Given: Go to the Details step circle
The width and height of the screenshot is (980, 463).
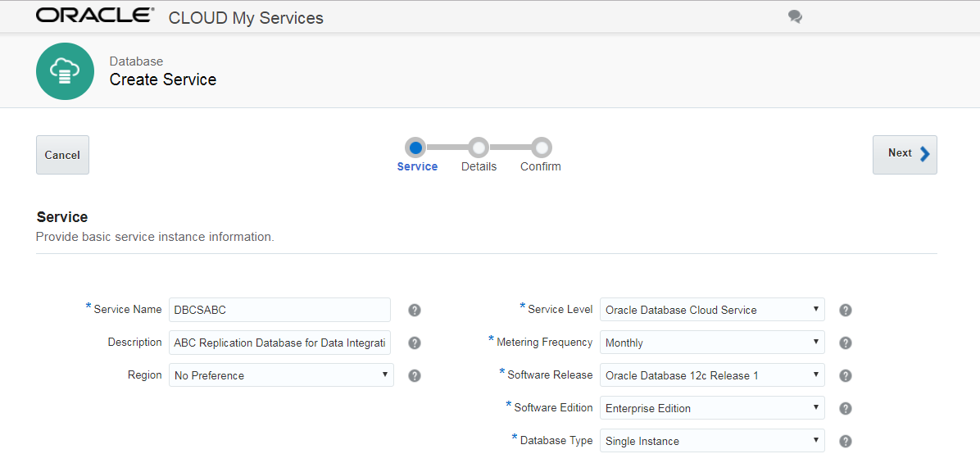Looking at the screenshot, I should coord(479,148).
